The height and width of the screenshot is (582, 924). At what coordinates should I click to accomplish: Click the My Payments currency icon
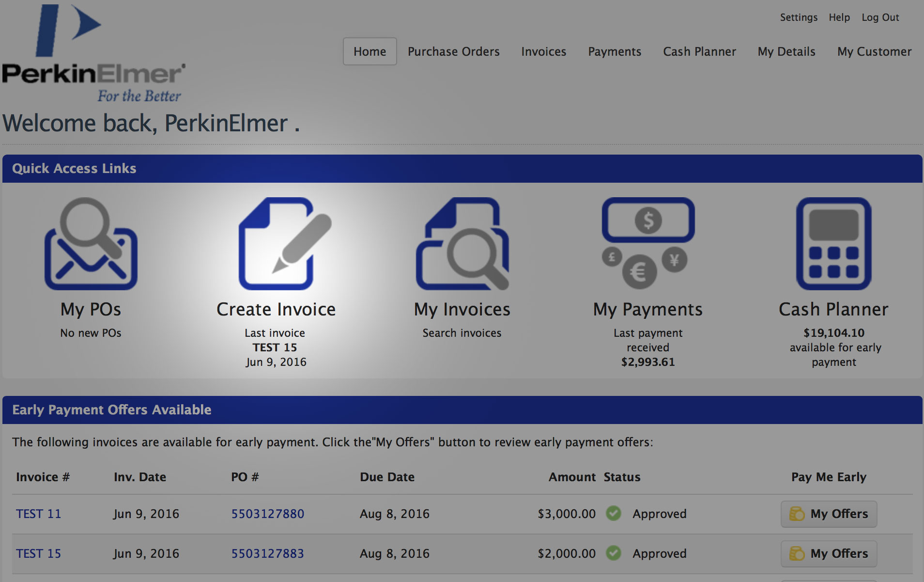pyautogui.click(x=648, y=243)
